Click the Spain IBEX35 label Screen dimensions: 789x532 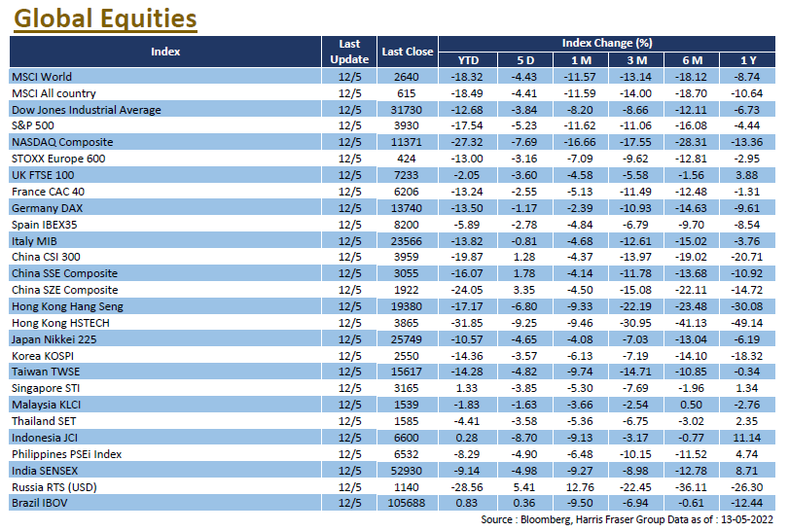pyautogui.click(x=45, y=225)
